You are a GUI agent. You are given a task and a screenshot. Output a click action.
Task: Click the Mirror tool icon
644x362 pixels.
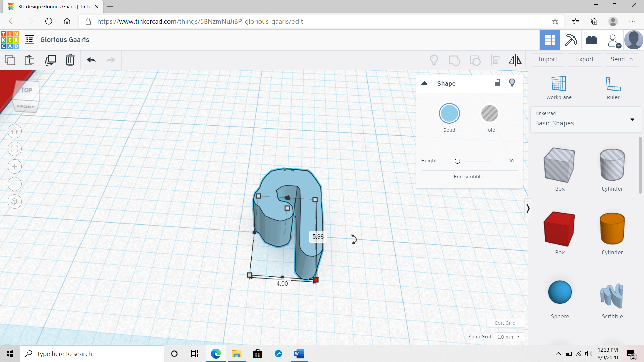tap(515, 60)
